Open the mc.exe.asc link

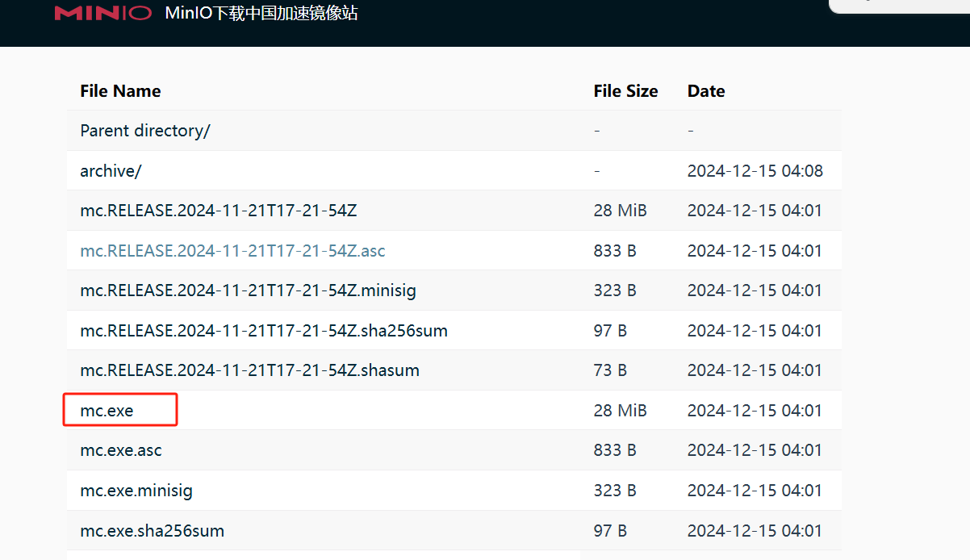121,450
